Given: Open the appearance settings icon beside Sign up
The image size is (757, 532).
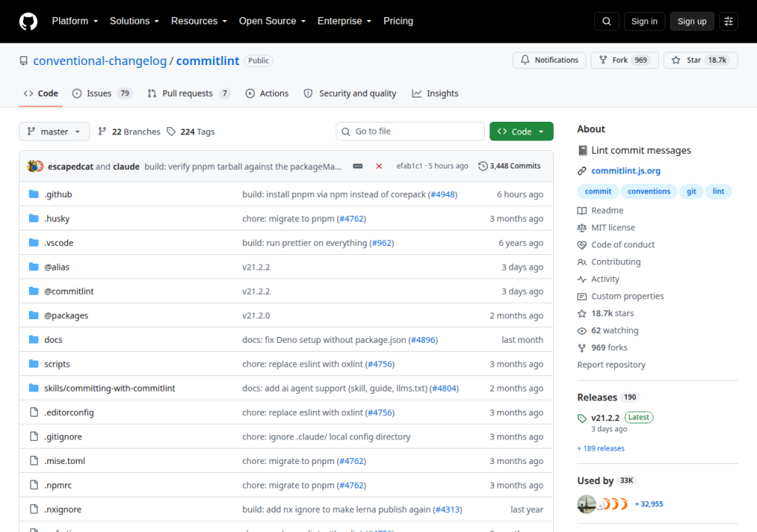Looking at the screenshot, I should click(728, 21).
